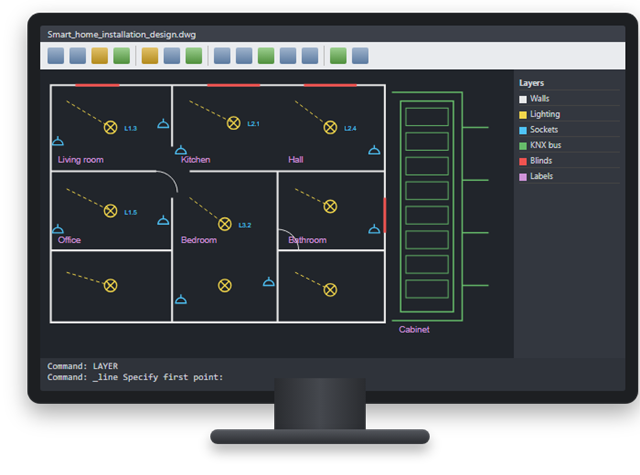Select the Sockets layer name

point(544,129)
